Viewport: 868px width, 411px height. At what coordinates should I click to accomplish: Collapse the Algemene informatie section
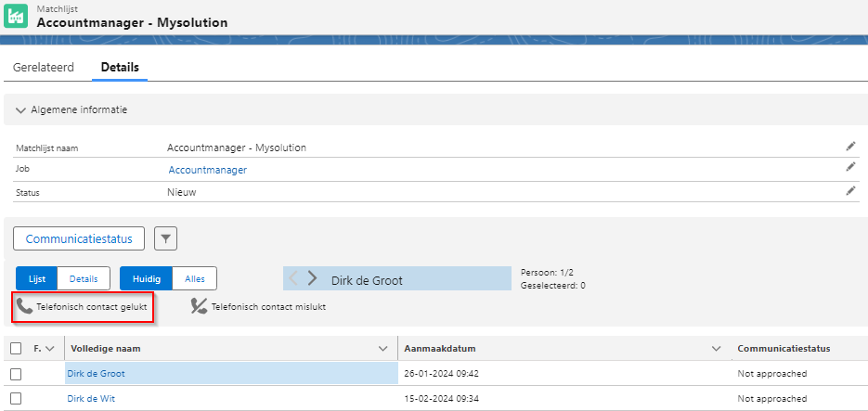coord(21,109)
